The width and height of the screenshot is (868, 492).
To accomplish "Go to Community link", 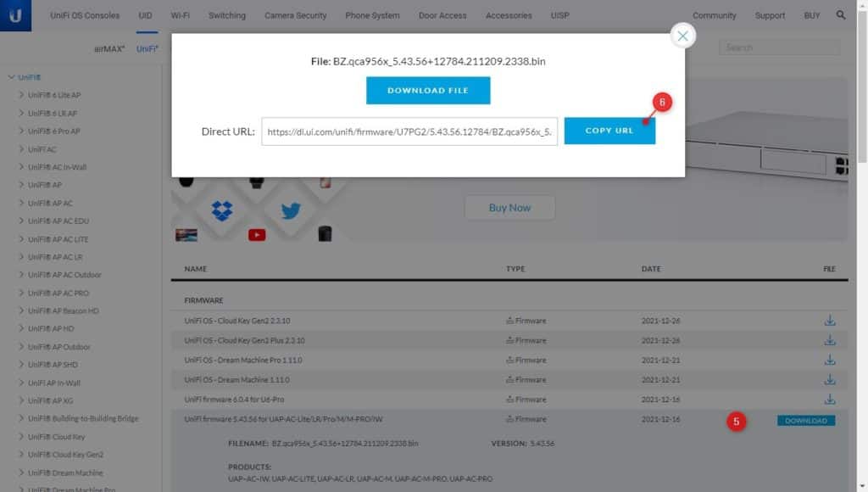I will pos(714,15).
